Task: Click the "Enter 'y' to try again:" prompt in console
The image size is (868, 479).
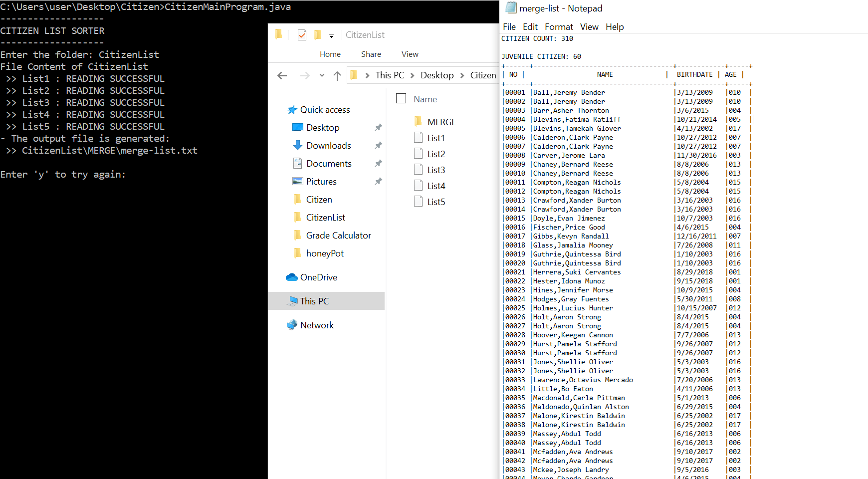Action: coord(63,175)
